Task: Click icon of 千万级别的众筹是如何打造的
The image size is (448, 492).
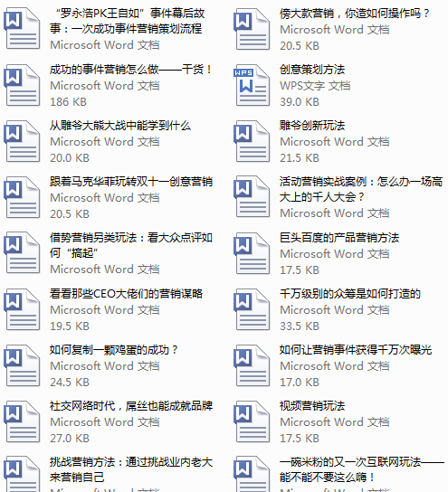Action: 252,309
